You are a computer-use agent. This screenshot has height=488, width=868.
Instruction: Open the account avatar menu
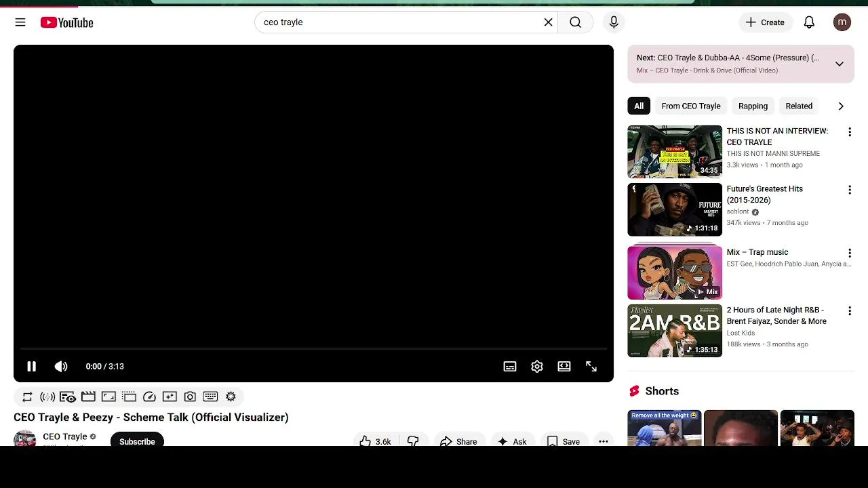click(x=842, y=22)
